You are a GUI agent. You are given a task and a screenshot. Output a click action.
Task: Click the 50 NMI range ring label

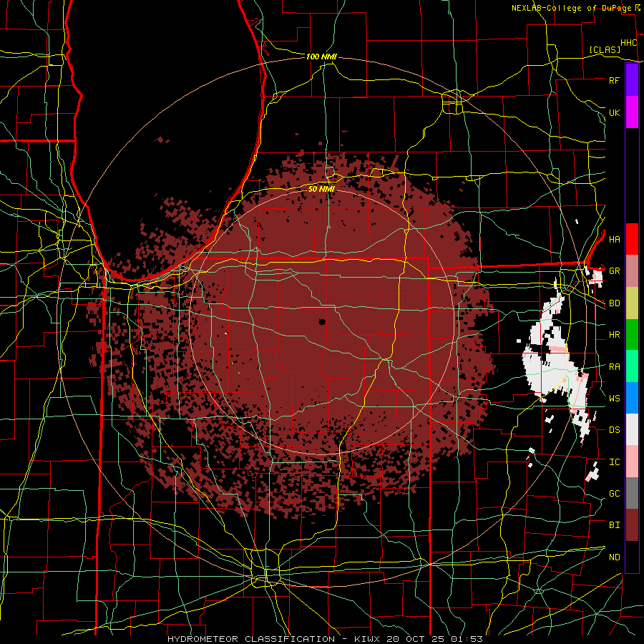(321, 189)
